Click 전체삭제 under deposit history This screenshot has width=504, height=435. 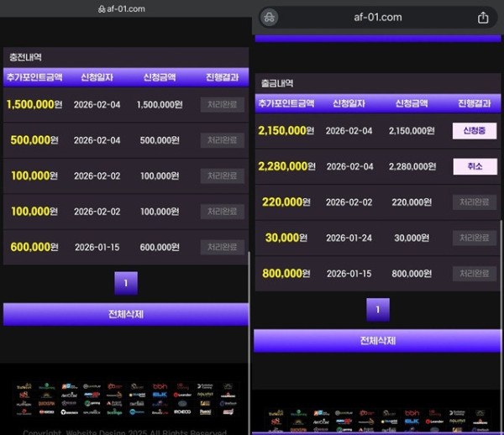(125, 314)
